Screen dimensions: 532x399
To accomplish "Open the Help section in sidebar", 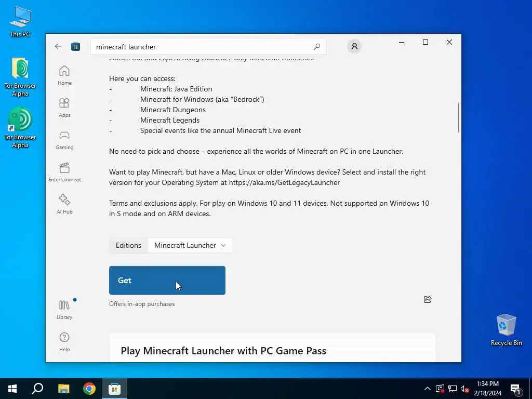I will coord(64,342).
